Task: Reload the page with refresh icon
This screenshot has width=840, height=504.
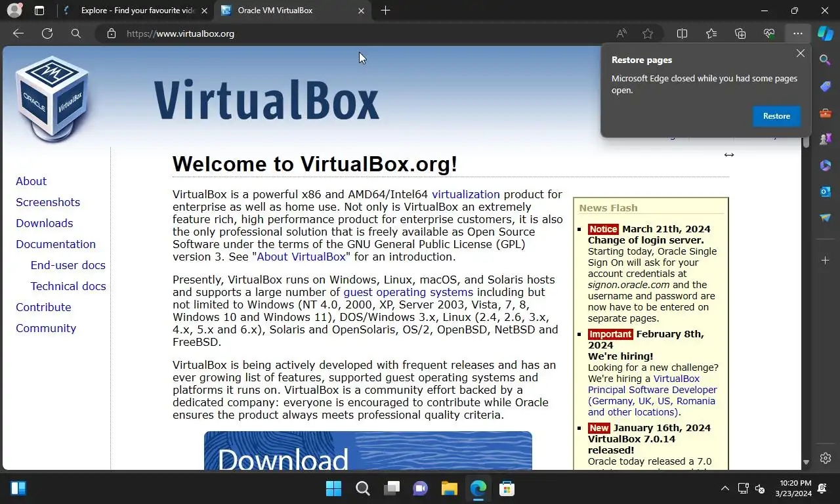Action: (x=47, y=33)
